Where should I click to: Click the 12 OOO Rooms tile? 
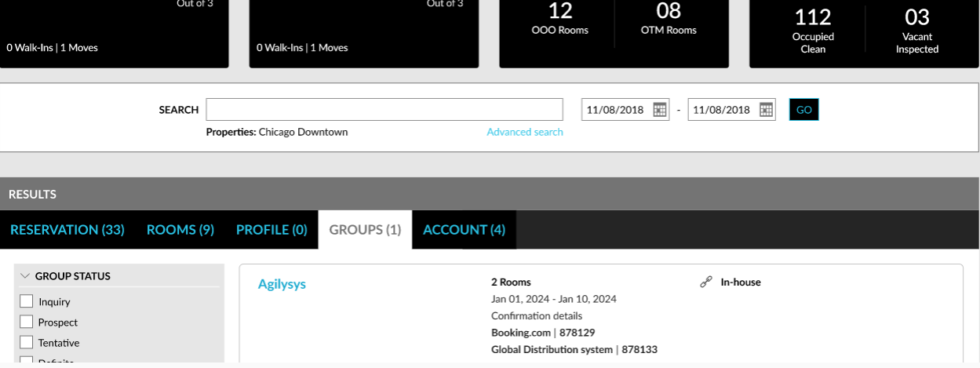coord(559,20)
